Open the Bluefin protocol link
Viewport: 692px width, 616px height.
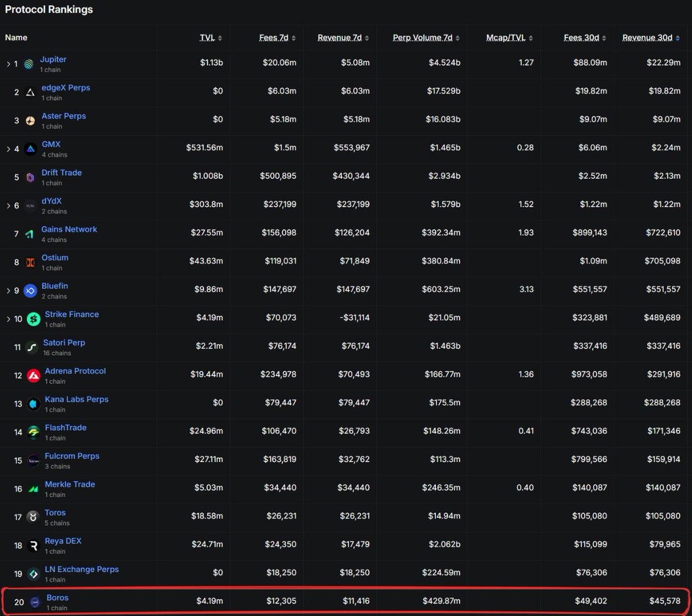coord(55,286)
